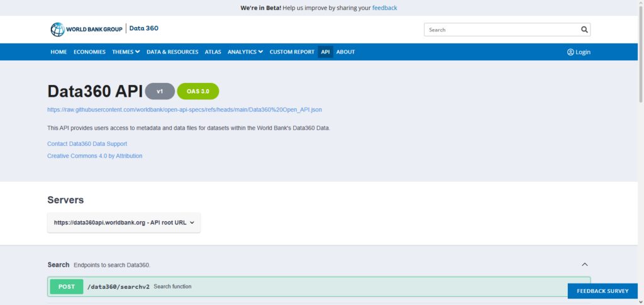Screen dimensions: 644x305
Task: Click the World Bank Group globe logo
Action: (x=57, y=29)
